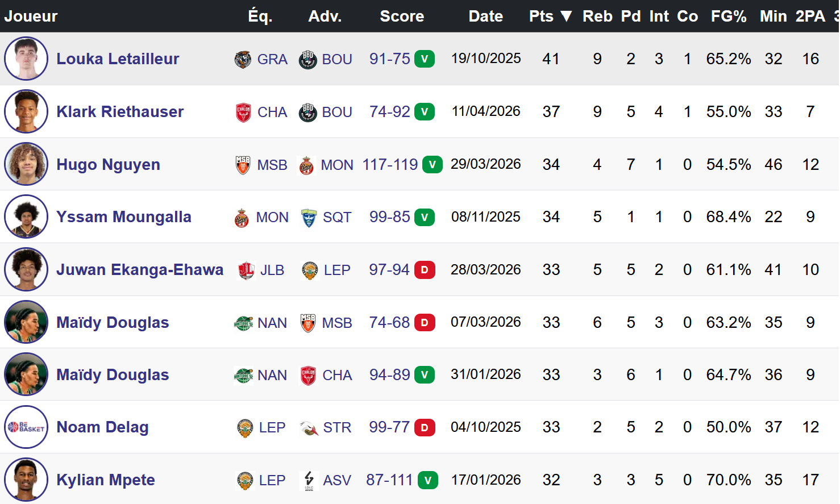840x504 pixels.
Task: Open the 117-119 game score link
Action: (x=390, y=165)
